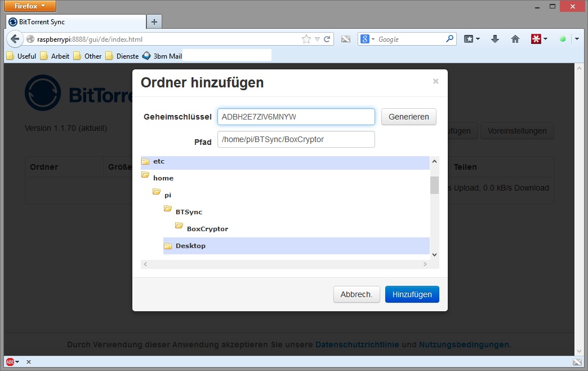Collapse the pi folder icon
Image resolution: width=588 pixels, height=371 pixels.
point(157,192)
